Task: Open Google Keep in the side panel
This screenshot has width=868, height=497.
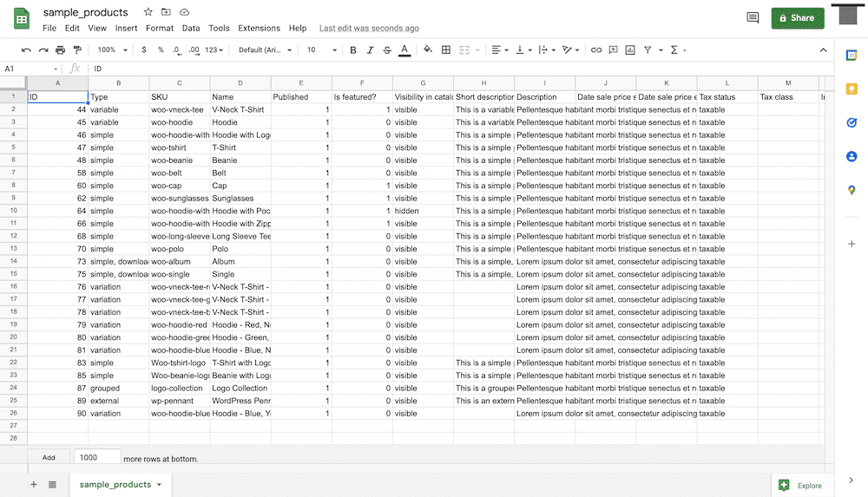Action: [x=852, y=89]
